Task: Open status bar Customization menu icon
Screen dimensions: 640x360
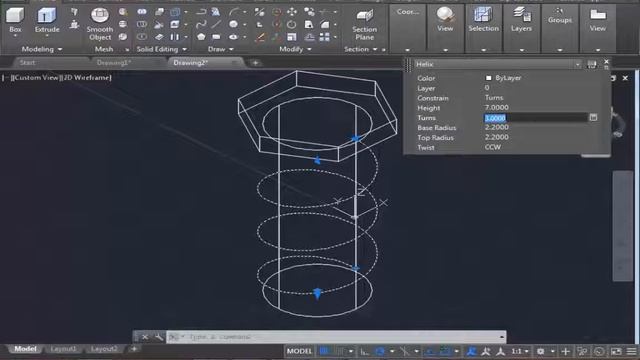Action: (631, 351)
